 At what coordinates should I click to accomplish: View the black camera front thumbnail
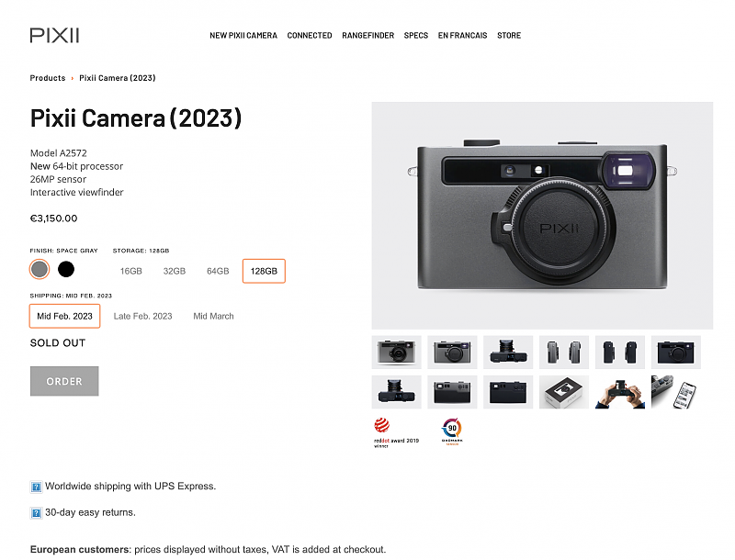675,353
